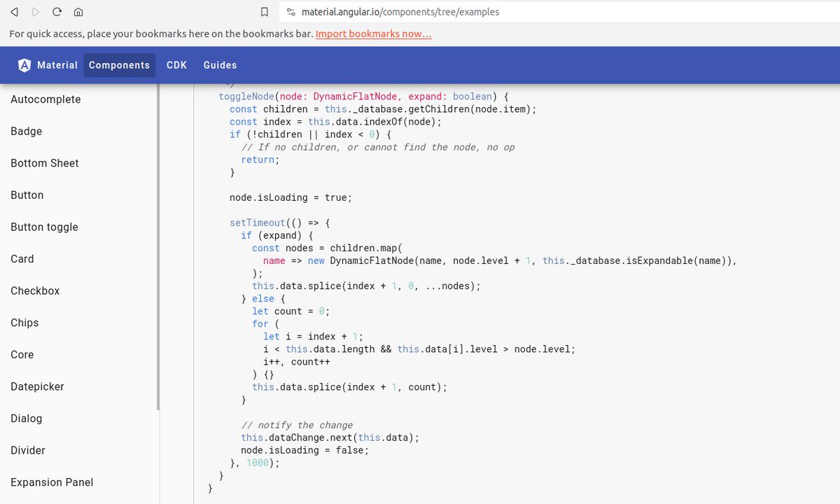Open Core in the sidebar

pos(22,354)
